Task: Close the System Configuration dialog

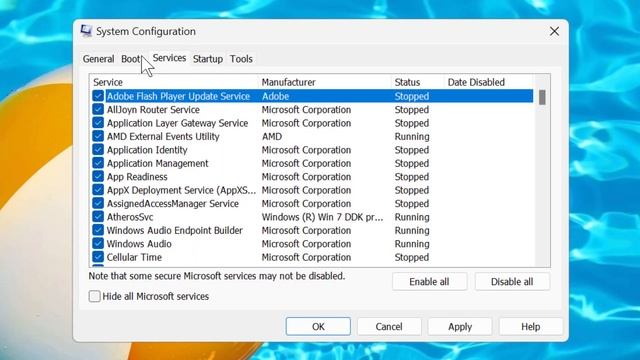Action: 554,31
